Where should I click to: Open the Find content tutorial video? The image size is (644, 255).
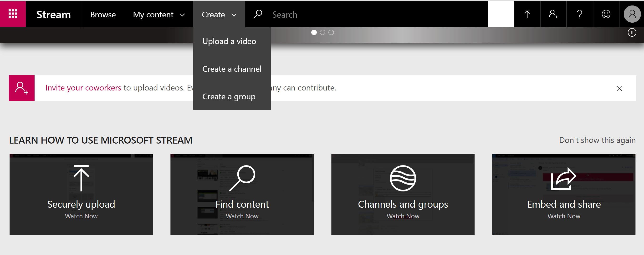[x=242, y=195]
